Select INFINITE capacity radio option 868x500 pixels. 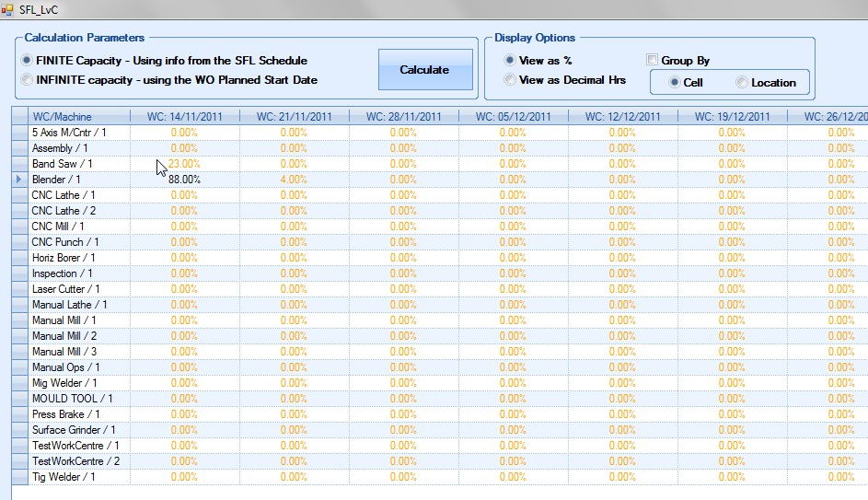point(27,80)
